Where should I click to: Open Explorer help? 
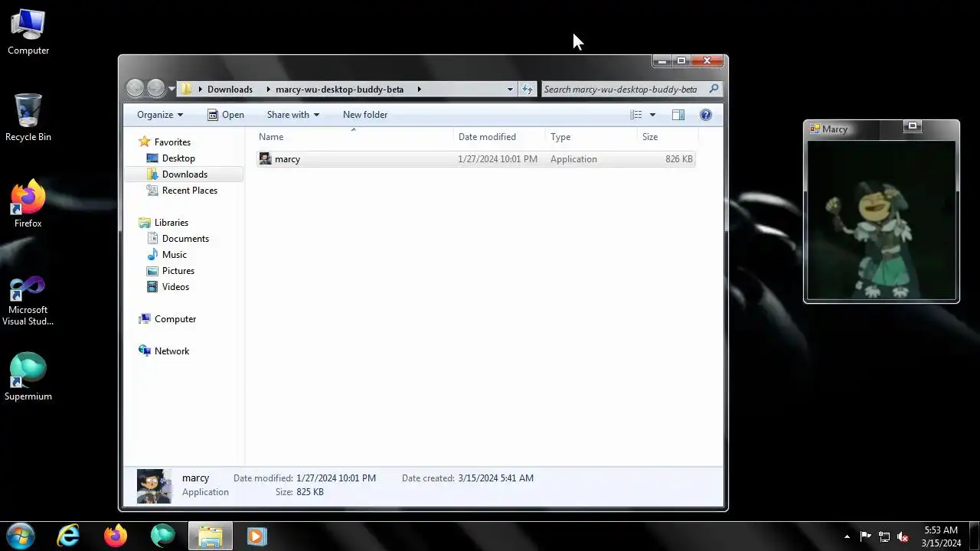(x=706, y=115)
